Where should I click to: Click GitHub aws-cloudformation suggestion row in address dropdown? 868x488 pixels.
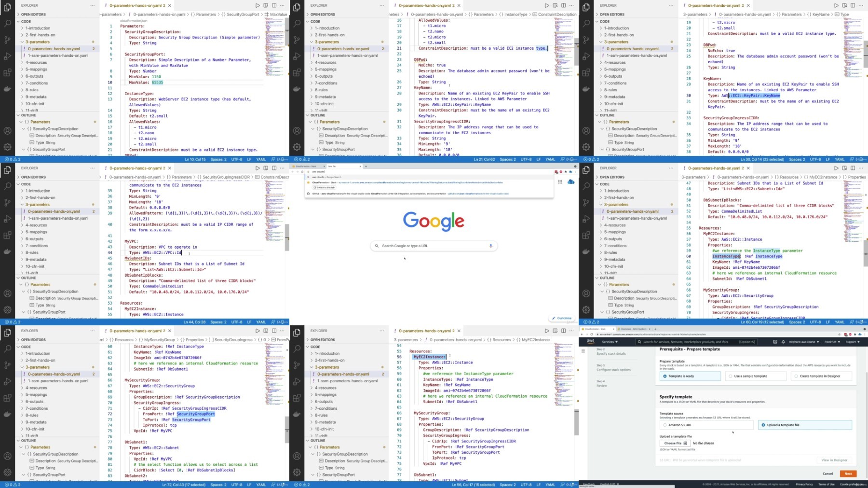[x=429, y=194]
